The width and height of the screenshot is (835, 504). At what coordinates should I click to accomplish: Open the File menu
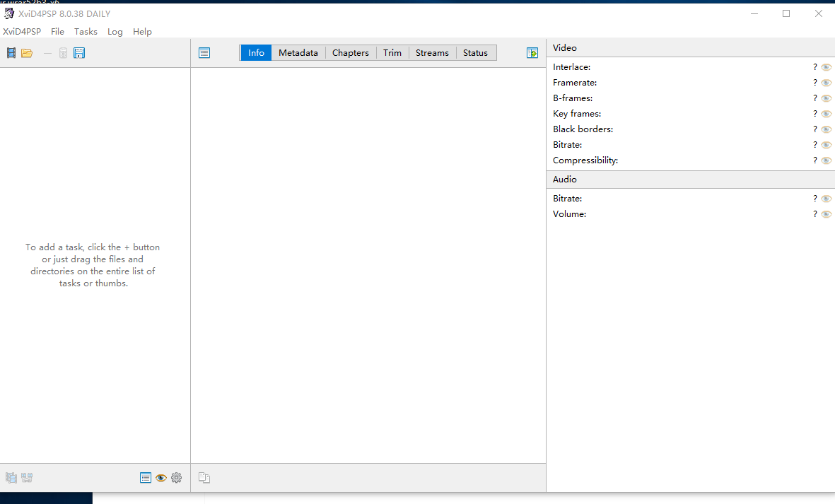pyautogui.click(x=57, y=31)
